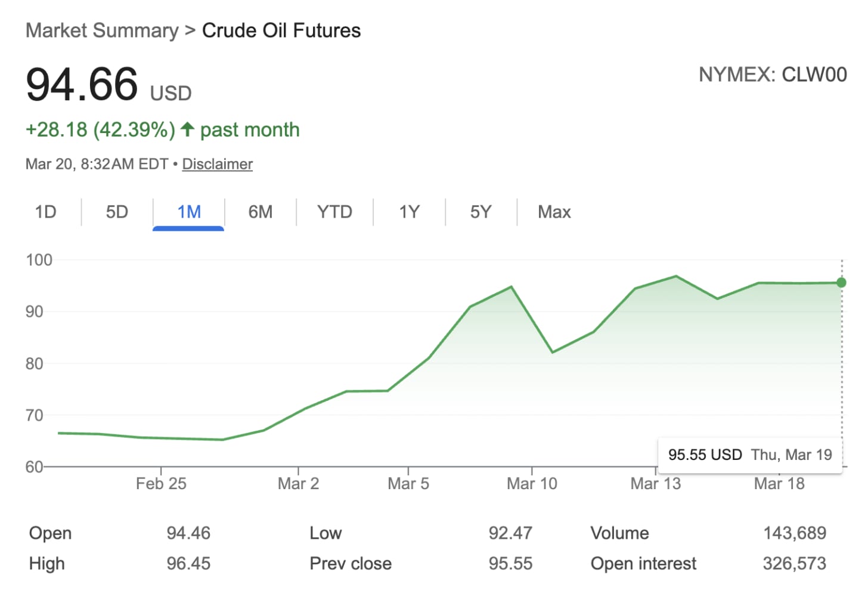Open the Disclaimer link
Viewport: 868px width, 593px height.
[217, 164]
